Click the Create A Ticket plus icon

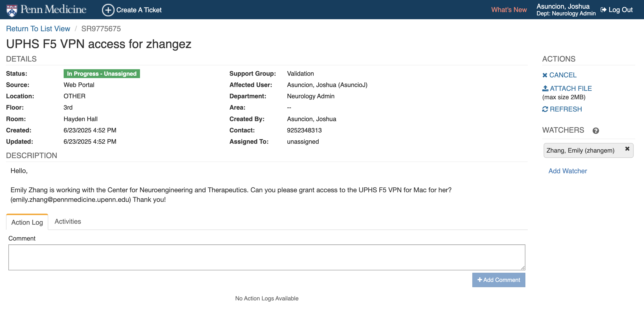[x=108, y=10]
